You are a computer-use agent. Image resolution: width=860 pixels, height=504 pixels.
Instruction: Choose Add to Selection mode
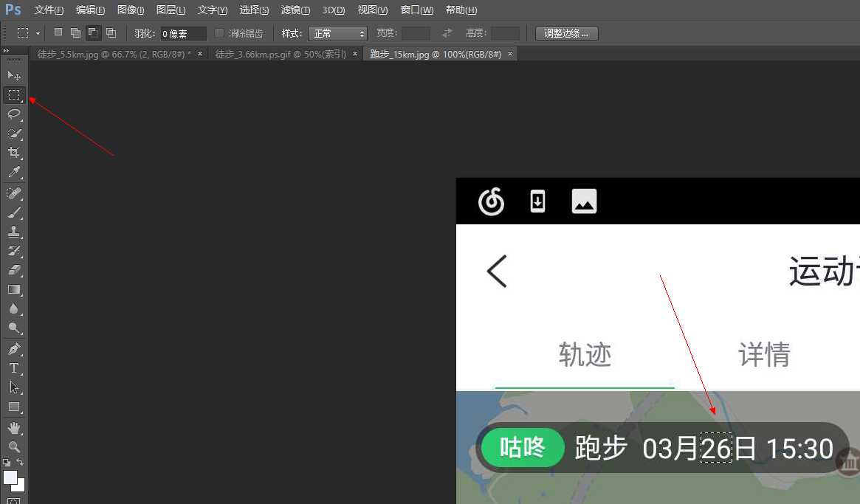pyautogui.click(x=76, y=33)
